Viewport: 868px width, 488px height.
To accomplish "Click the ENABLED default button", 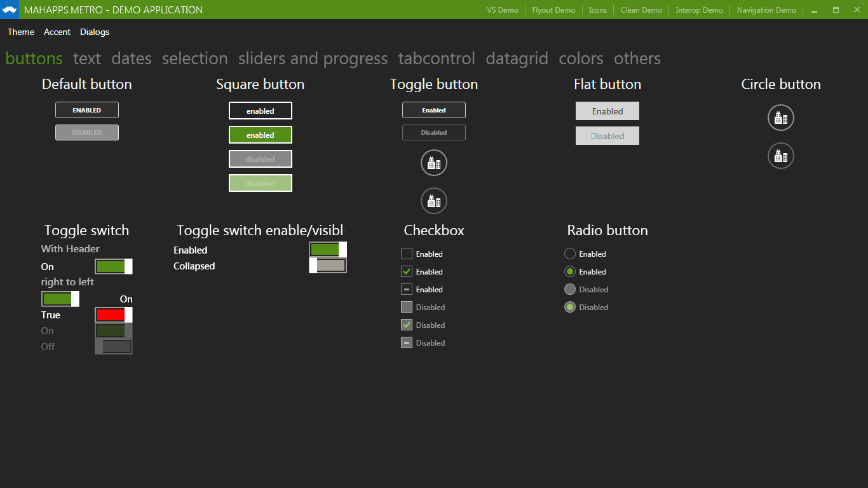I will click(86, 109).
